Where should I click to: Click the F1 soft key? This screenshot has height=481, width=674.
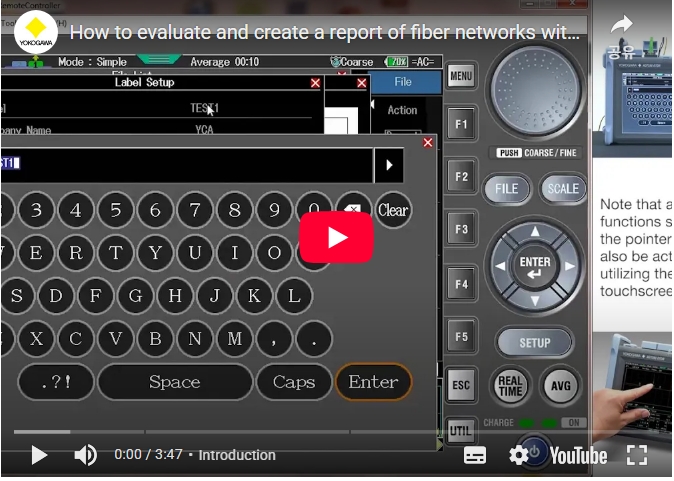pyautogui.click(x=461, y=124)
